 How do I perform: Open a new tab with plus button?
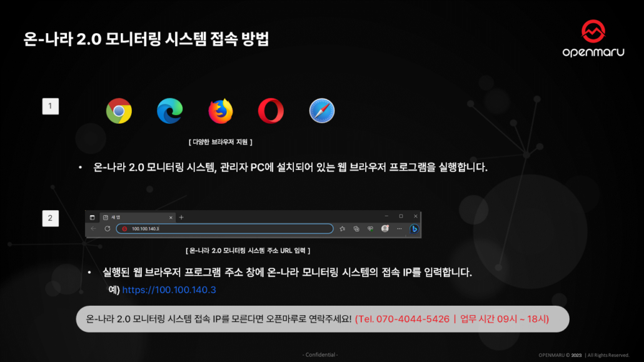[181, 217]
